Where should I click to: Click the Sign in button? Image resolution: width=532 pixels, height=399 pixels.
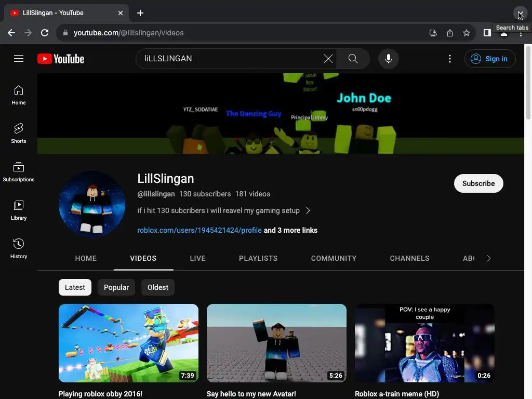[490, 59]
